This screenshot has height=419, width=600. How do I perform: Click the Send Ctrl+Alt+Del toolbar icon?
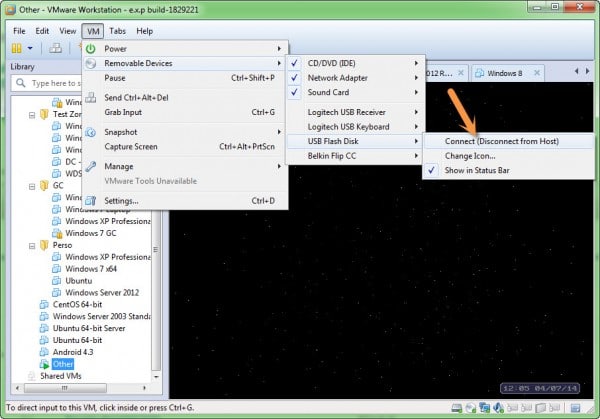[x=55, y=48]
